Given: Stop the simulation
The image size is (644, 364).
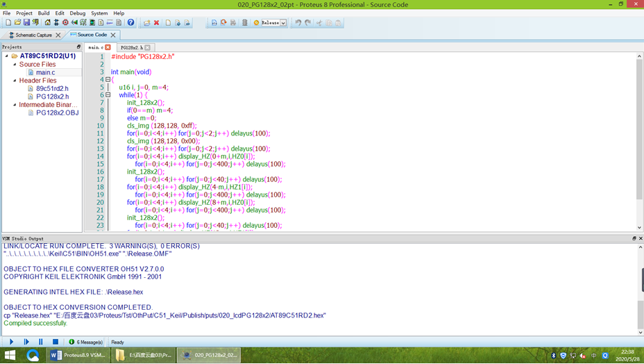Looking at the screenshot, I should [x=56, y=342].
